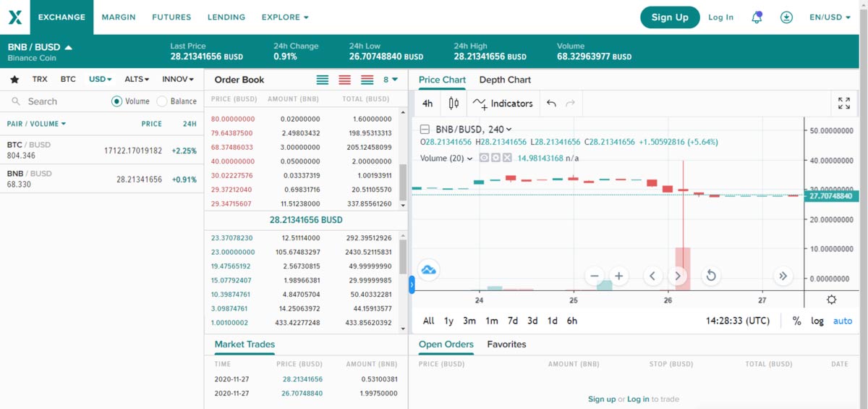Viewport: 868px width, 409px height.
Task: Expand BNB / BUSD pair selector
Action: [x=40, y=47]
